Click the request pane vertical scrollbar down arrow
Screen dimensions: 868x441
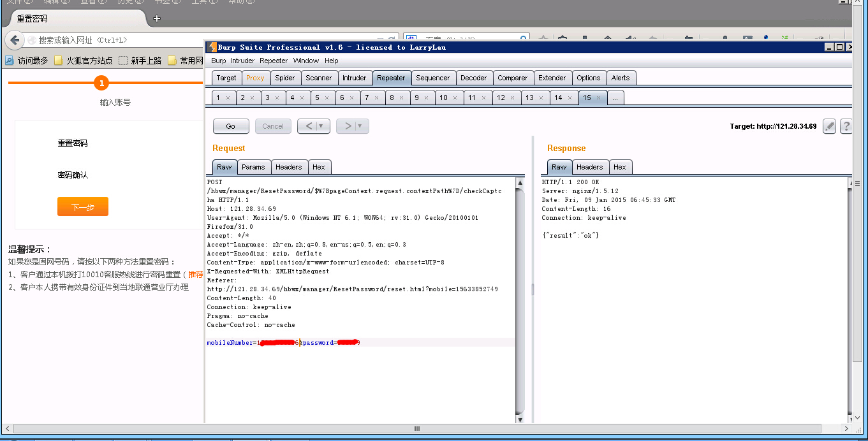pos(520,419)
